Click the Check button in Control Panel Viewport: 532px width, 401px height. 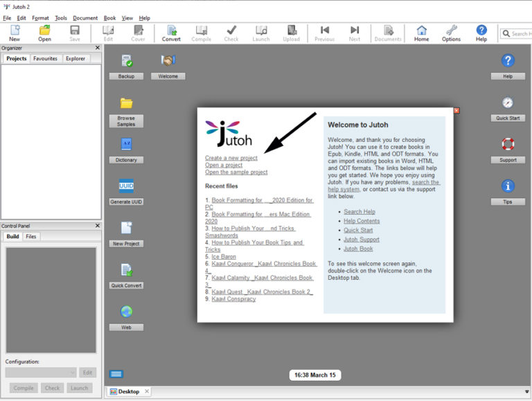(x=52, y=388)
